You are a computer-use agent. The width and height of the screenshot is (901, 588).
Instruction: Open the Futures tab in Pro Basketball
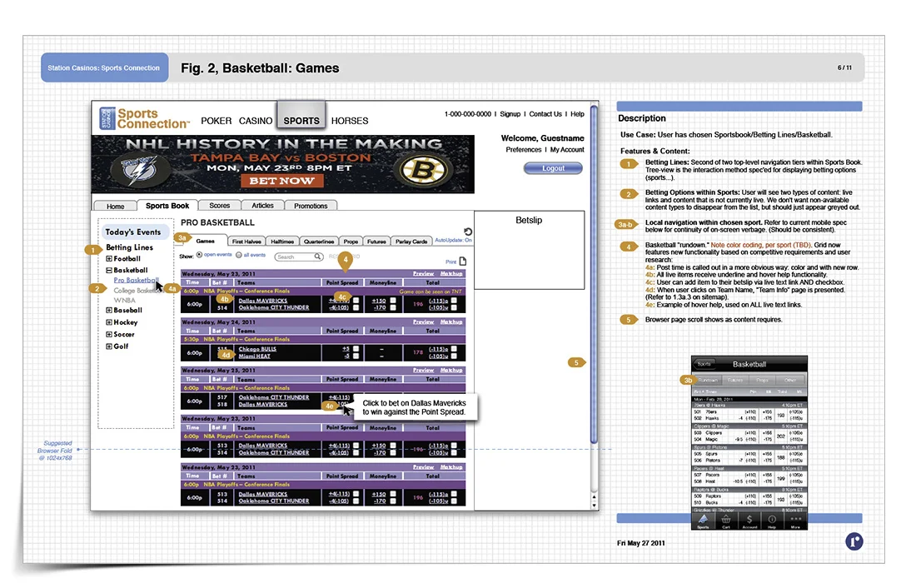(376, 242)
